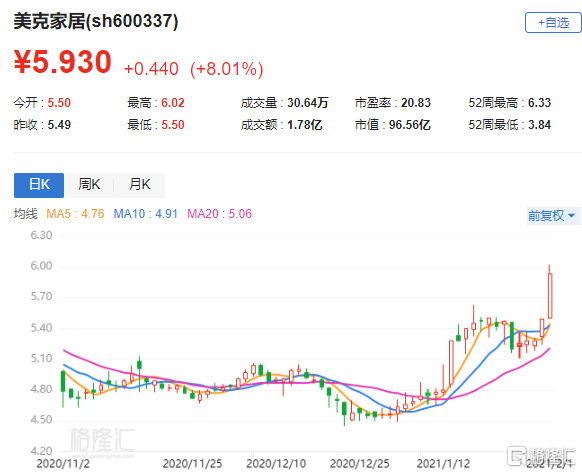This screenshot has height=473, width=582.
Task: Switch to the 日K daily chart tab
Action: click(39, 185)
